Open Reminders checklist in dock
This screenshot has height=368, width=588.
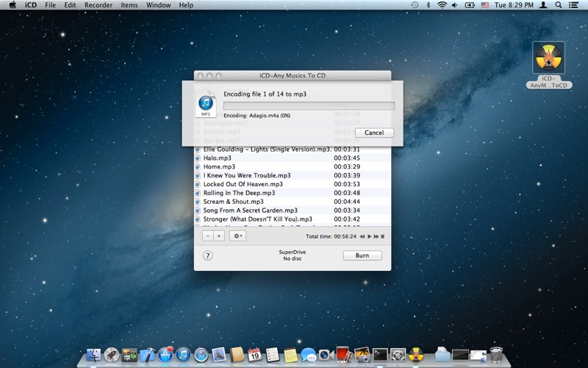(273, 355)
